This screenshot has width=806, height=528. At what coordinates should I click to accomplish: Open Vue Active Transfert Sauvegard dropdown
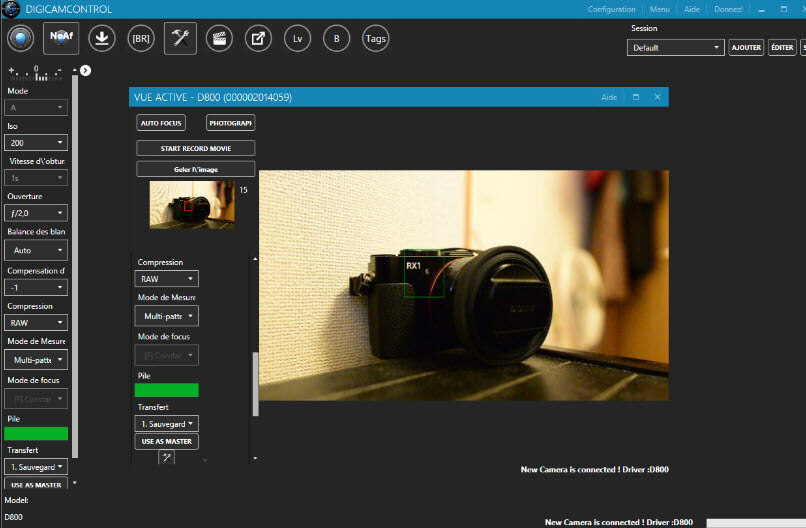[167, 424]
